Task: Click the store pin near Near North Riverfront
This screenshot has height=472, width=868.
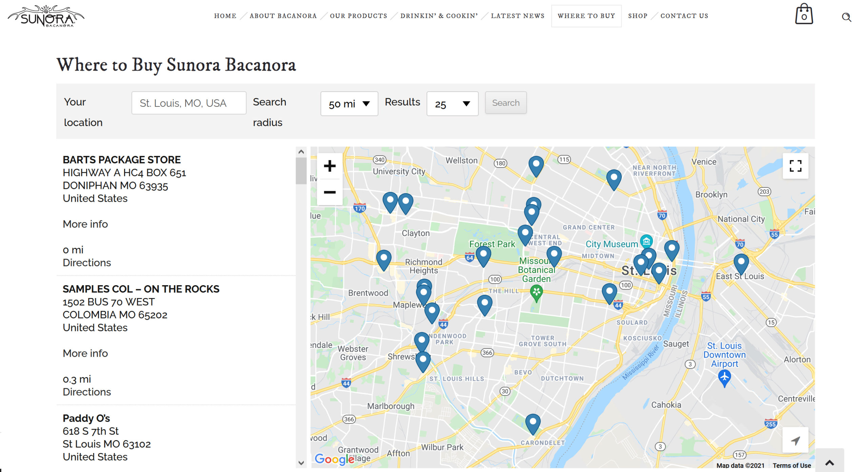Action: (614, 180)
